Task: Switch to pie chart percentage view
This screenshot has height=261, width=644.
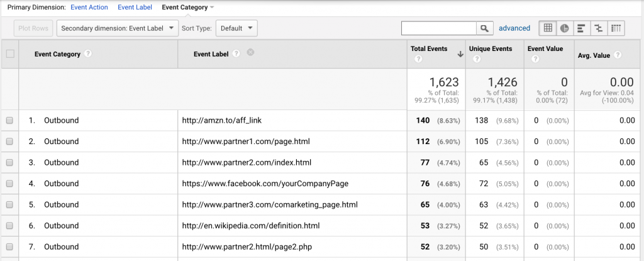Action: tap(565, 28)
